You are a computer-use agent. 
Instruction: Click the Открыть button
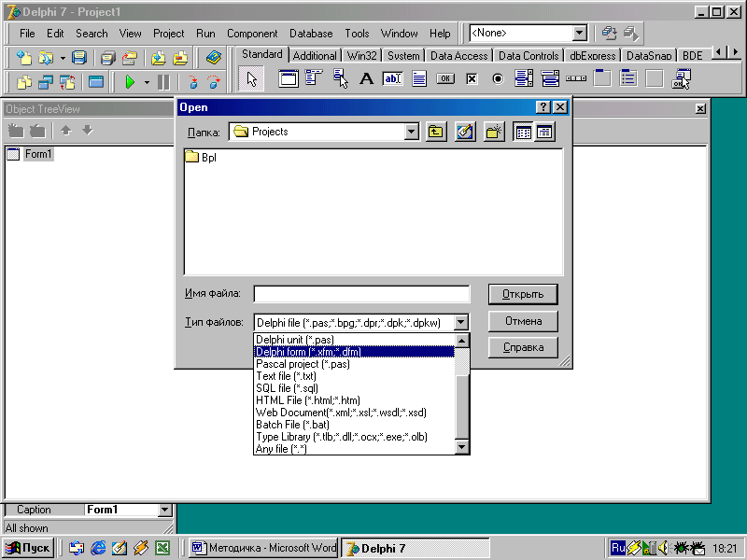[523, 294]
